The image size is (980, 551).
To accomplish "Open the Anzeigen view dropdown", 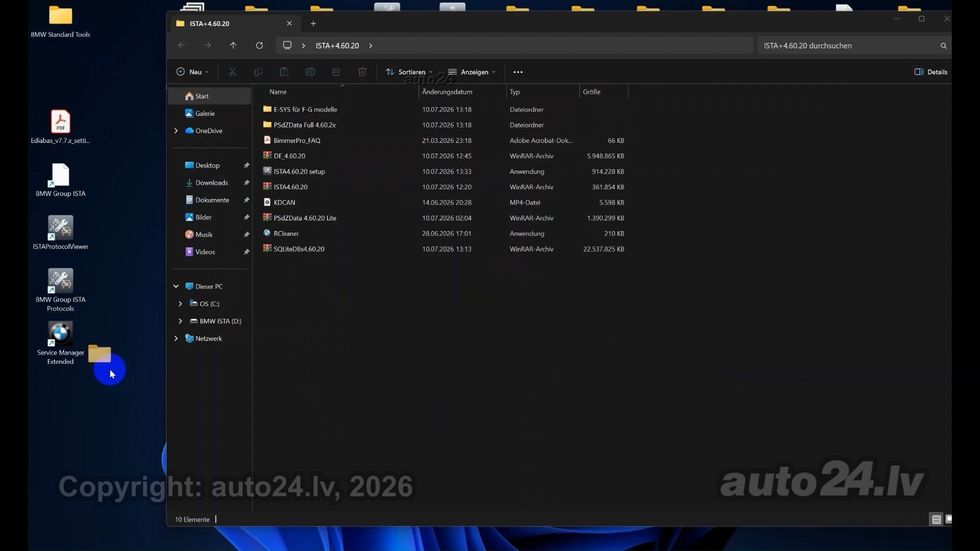I will (x=472, y=72).
